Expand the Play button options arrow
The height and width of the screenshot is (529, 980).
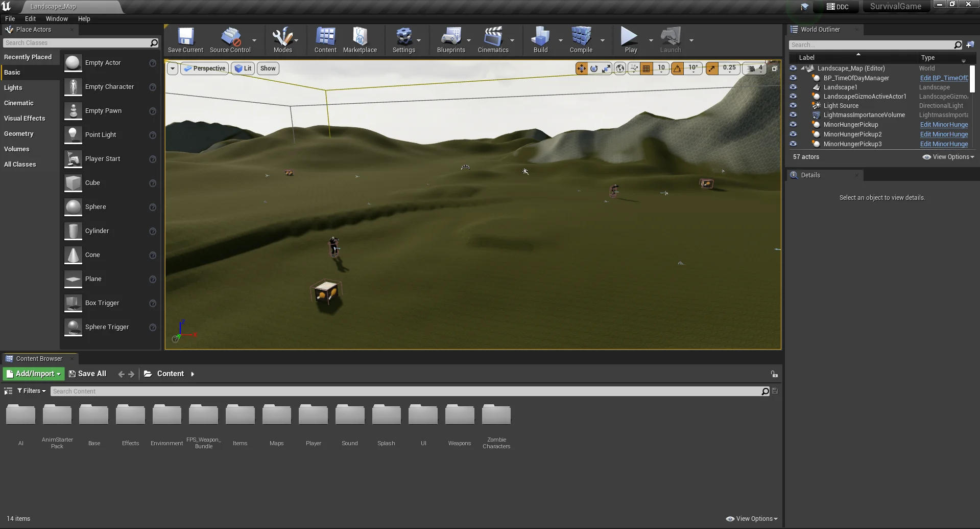click(x=651, y=40)
